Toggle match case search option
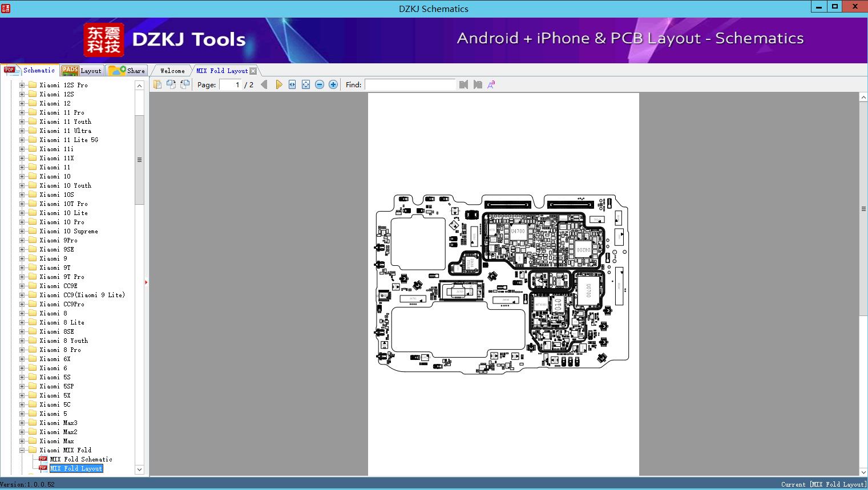 tap(491, 84)
